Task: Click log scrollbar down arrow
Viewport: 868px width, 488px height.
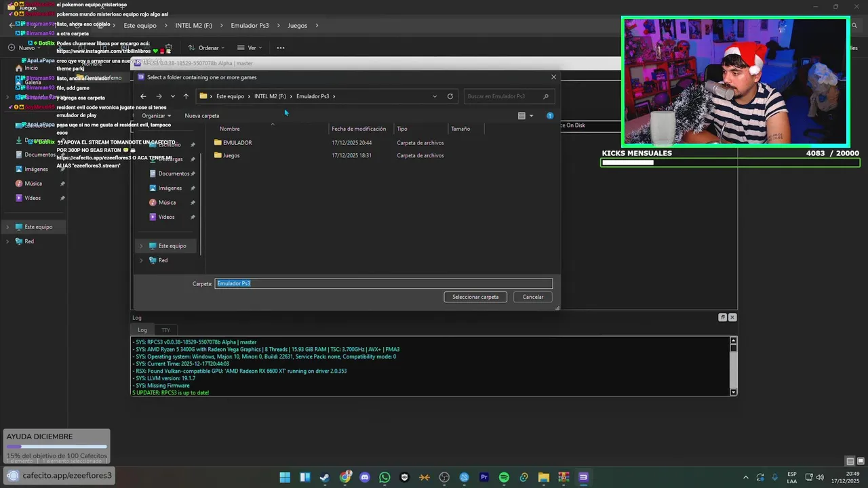Action: [x=733, y=392]
